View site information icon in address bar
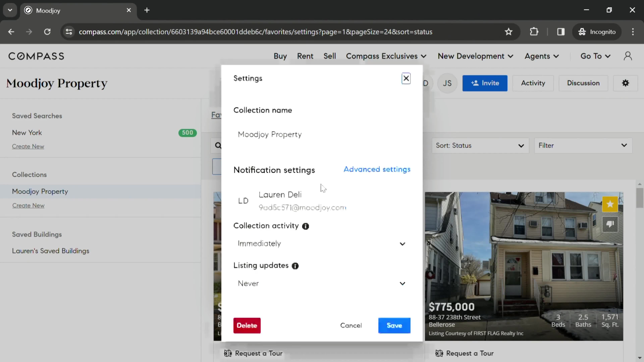 [69, 32]
